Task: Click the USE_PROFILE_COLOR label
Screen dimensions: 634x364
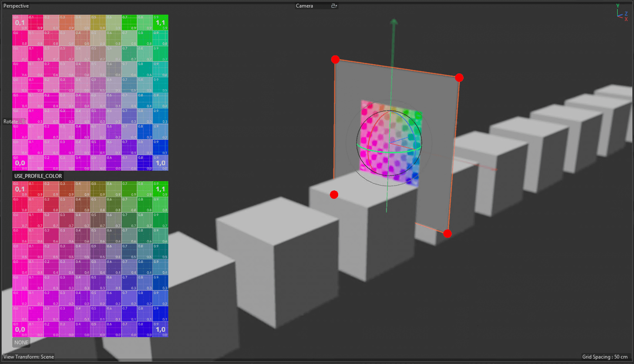Action: click(x=38, y=176)
